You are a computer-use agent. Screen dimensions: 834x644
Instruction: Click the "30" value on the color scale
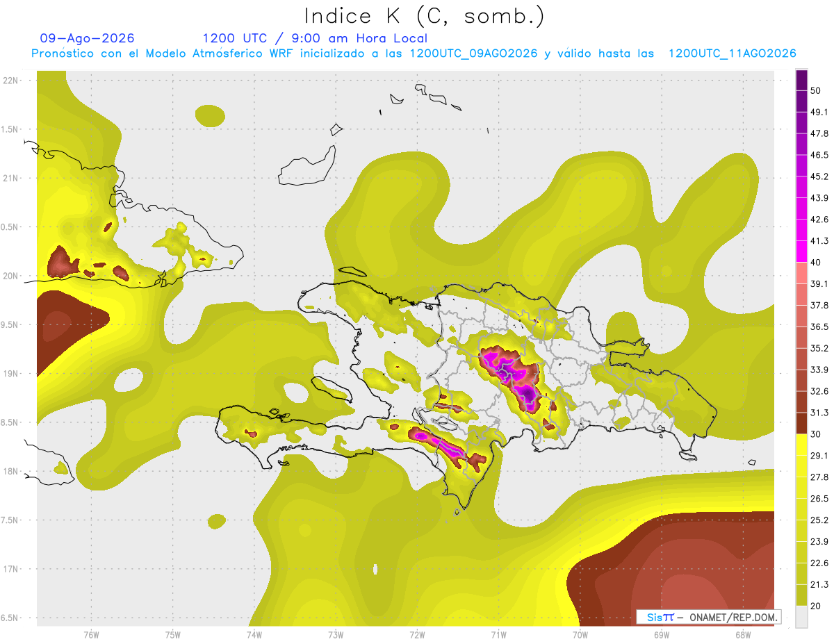[x=817, y=434]
